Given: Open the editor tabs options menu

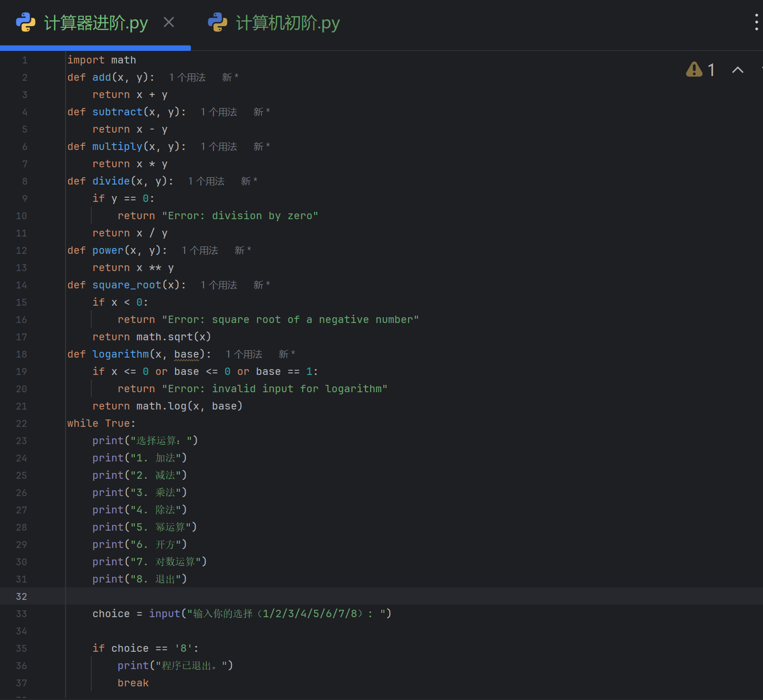Looking at the screenshot, I should pos(756,23).
